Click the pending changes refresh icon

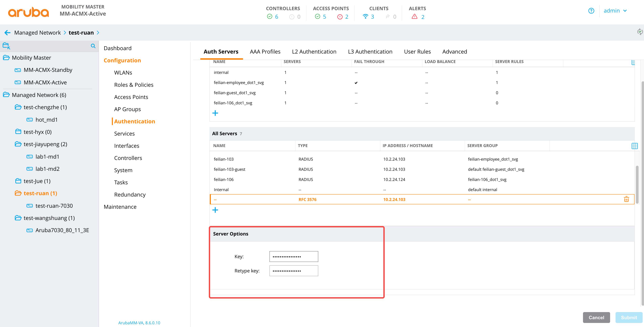640,32
